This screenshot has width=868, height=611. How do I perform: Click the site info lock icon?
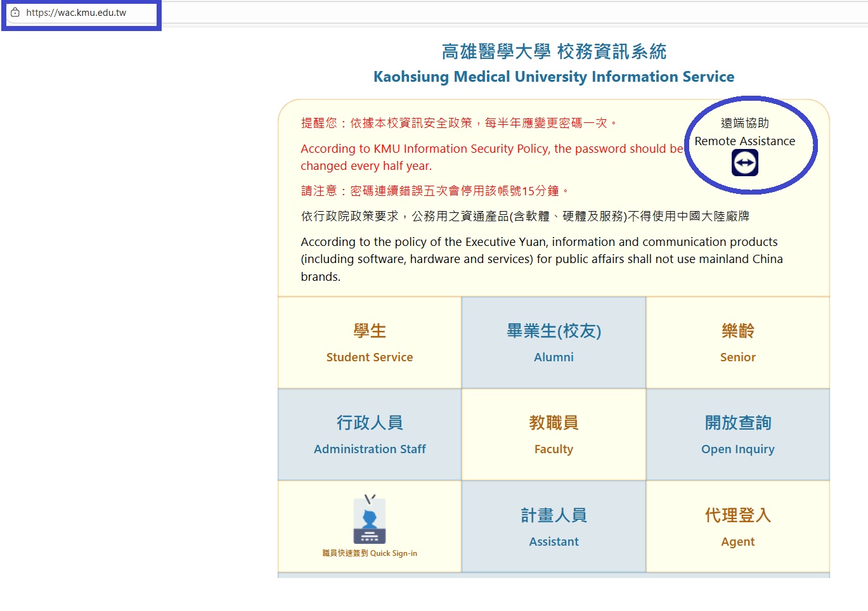coord(15,13)
